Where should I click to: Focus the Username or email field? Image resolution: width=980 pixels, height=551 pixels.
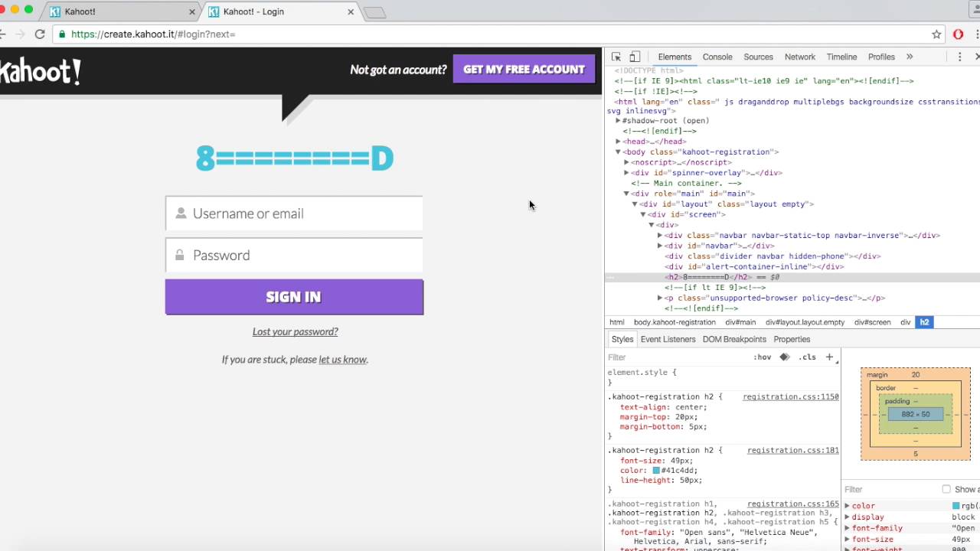click(294, 214)
